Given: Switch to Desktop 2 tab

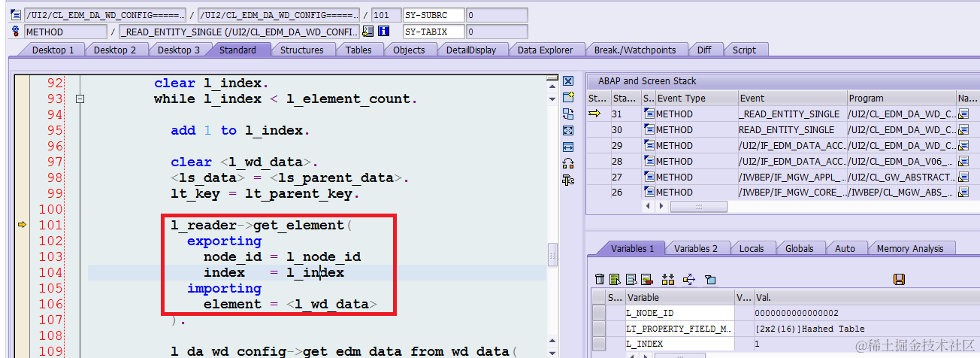Looking at the screenshot, I should coord(115,50).
